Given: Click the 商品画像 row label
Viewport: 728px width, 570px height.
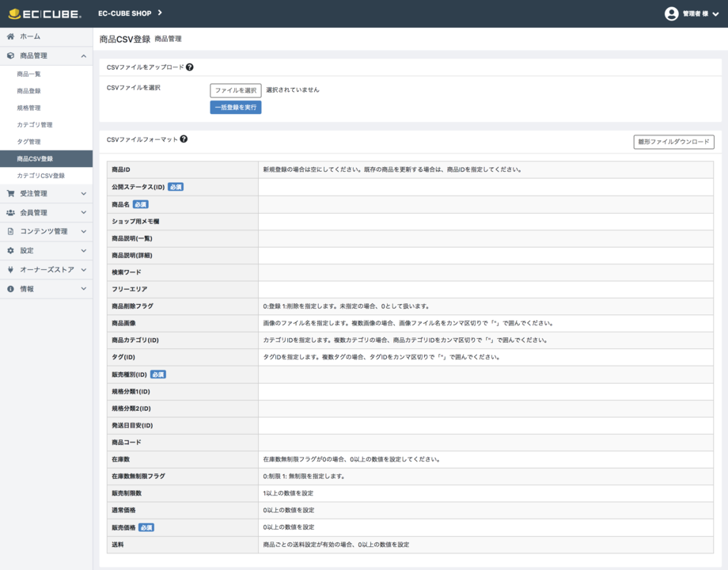Looking at the screenshot, I should (x=123, y=323).
